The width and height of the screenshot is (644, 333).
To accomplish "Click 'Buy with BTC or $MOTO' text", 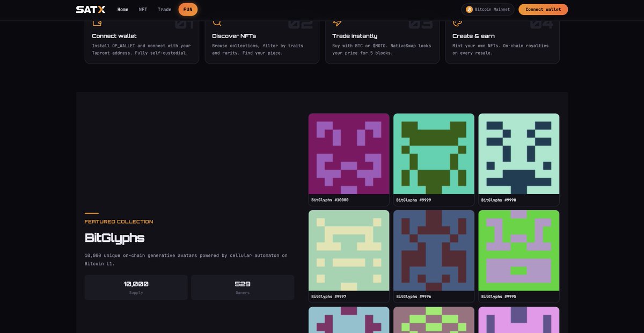I will tap(382, 49).
